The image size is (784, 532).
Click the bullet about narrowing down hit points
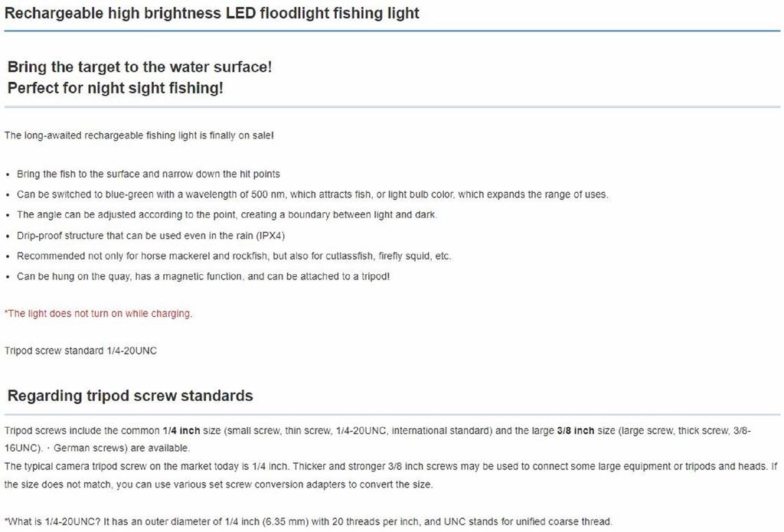148,174
